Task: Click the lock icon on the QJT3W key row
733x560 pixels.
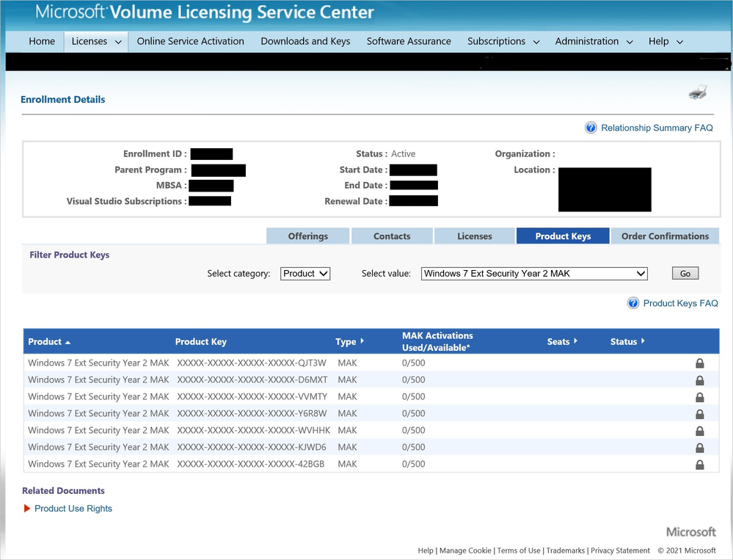Action: (699, 363)
